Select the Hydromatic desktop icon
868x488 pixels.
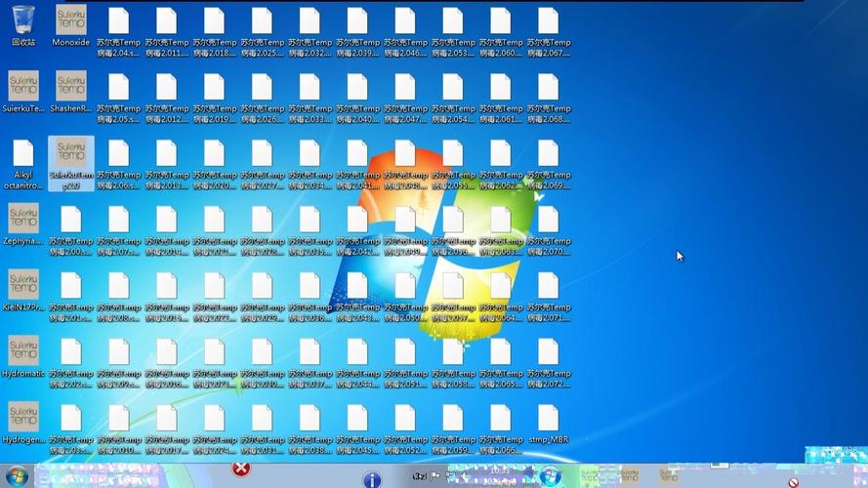point(23,357)
